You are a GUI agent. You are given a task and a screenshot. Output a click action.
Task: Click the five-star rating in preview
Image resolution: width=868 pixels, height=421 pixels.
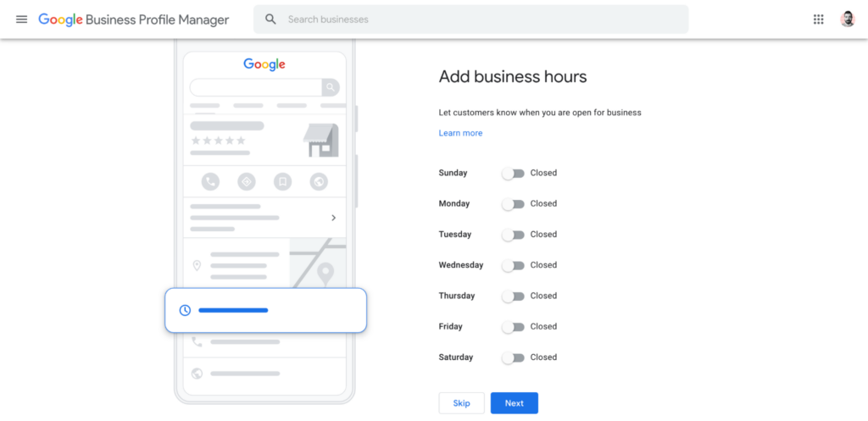tap(218, 141)
